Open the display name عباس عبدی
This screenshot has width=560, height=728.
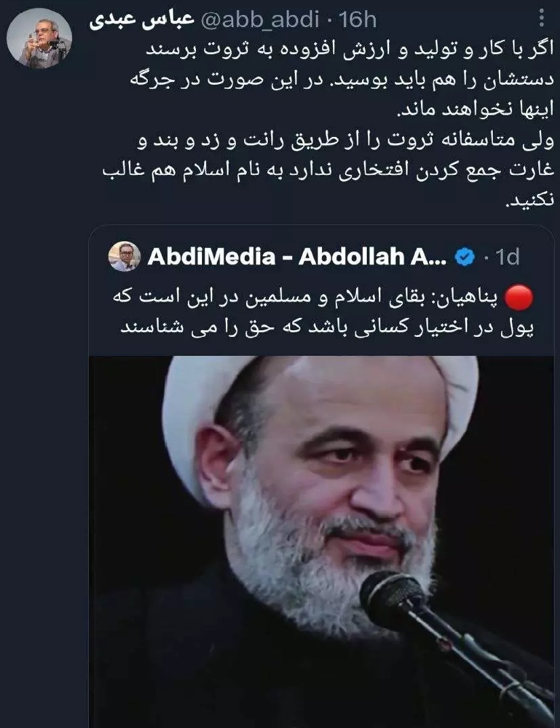click(x=142, y=20)
